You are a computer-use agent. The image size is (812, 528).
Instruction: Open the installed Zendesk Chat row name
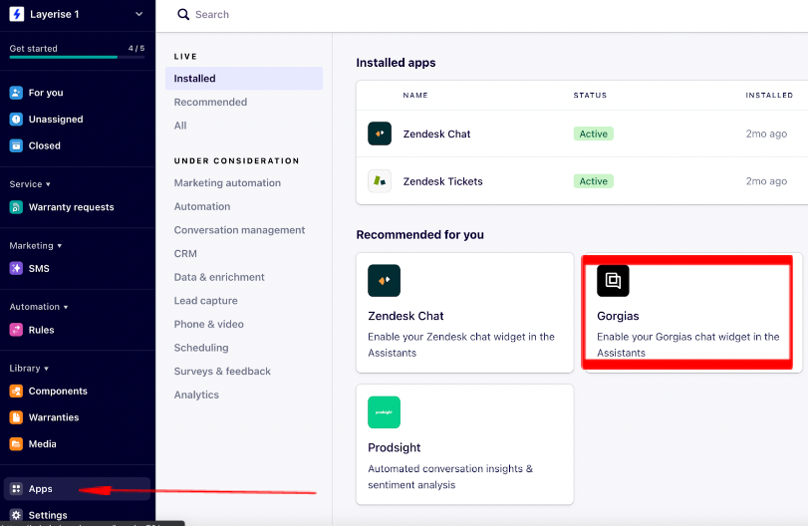click(436, 133)
